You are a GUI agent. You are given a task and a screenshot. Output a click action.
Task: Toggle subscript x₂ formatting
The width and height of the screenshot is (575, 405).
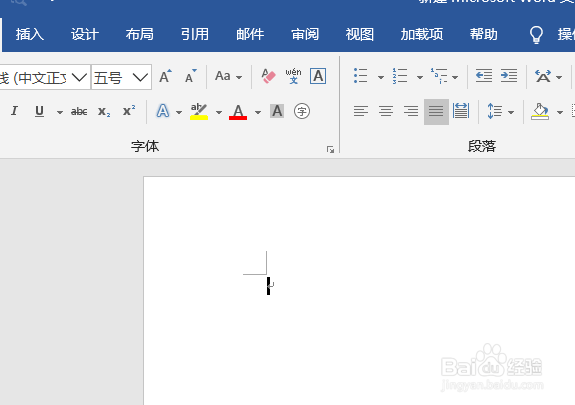tap(104, 111)
